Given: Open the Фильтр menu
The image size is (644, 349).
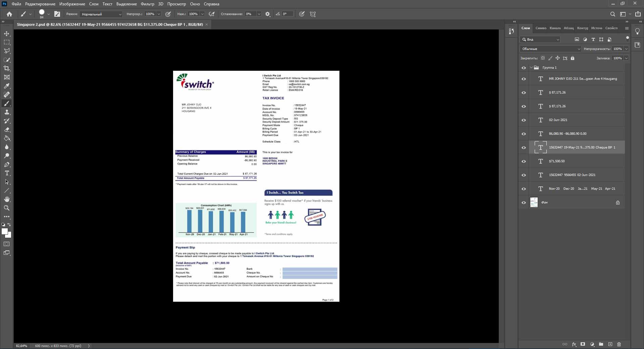Looking at the screenshot, I should pos(147,4).
